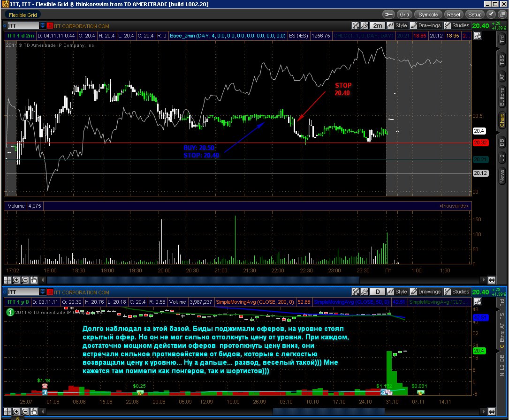
Task: Click the Reset button
Action: pyautogui.click(x=454, y=15)
